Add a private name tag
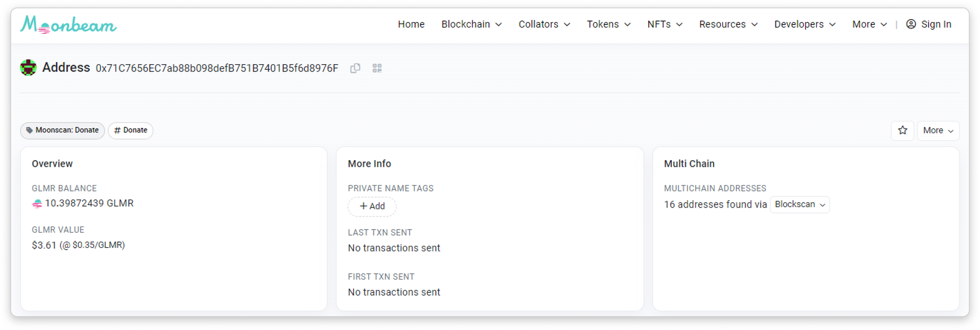 point(372,206)
